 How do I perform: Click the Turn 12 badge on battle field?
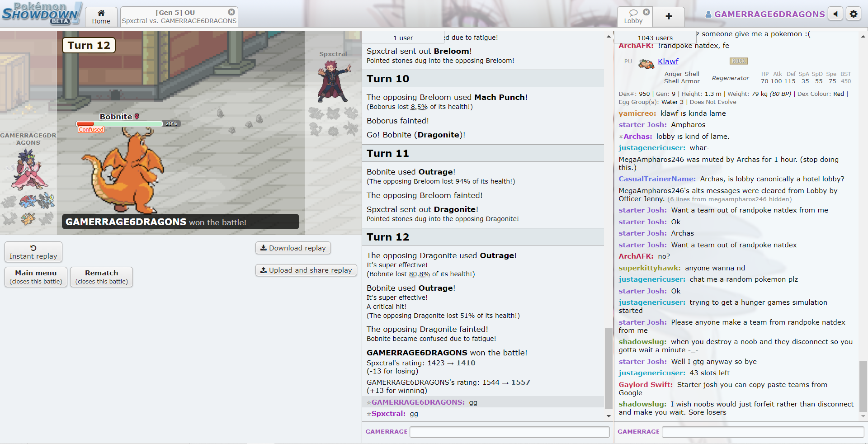89,45
